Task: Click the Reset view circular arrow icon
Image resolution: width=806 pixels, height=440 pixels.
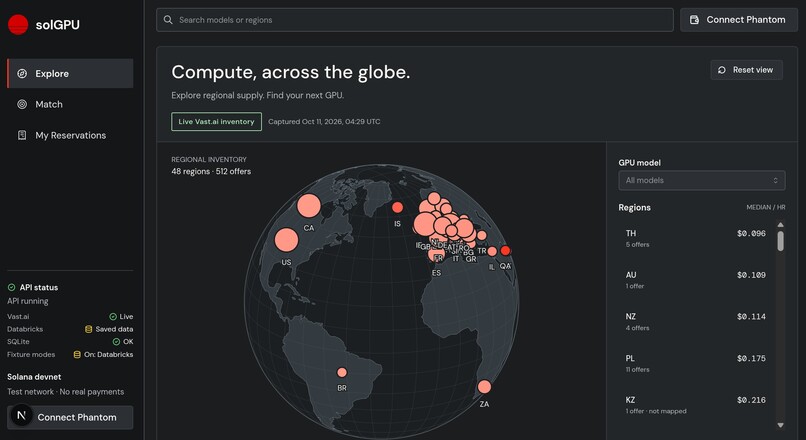Action: (x=722, y=70)
